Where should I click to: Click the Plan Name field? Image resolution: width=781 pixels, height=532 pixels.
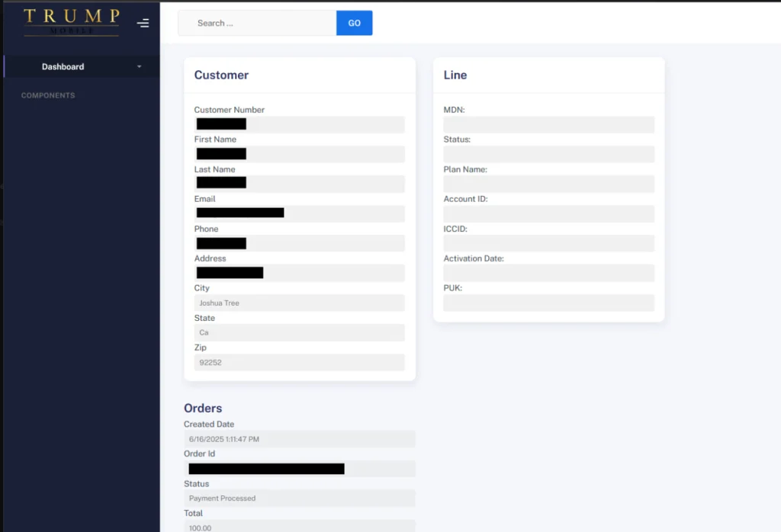click(549, 184)
